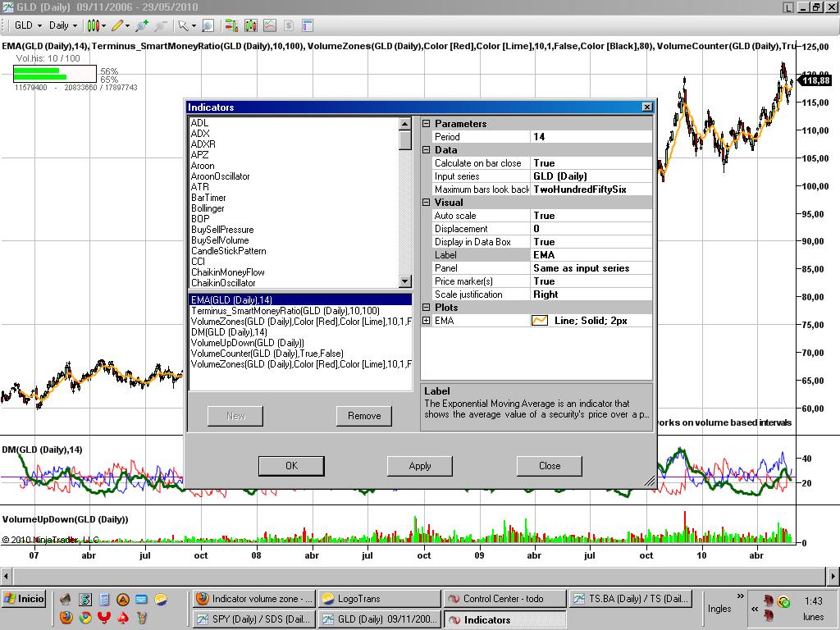840x630 pixels.
Task: Select VolumeUpDown(GLD (Daily)) applied indicator
Action: point(248,343)
